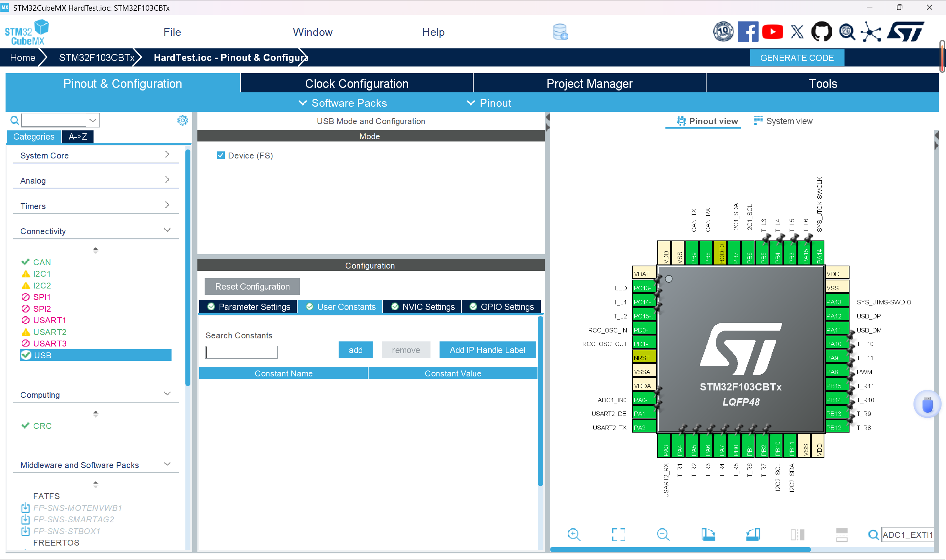The width and height of the screenshot is (946, 560).
Task: Click the peripheral search text box
Action: (x=54, y=120)
